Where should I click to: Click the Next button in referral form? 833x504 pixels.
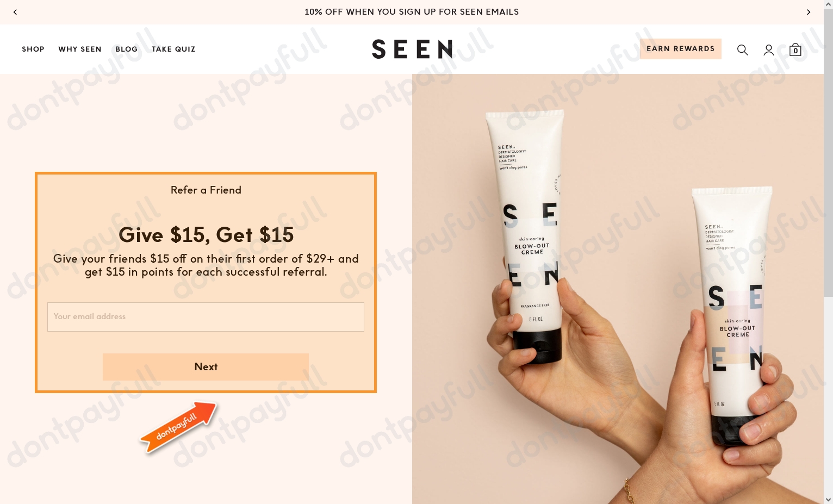point(206,367)
